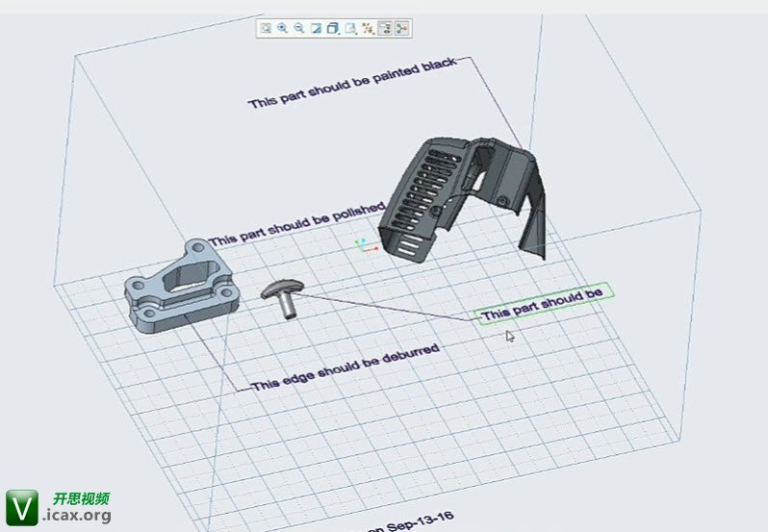The image size is (768, 532).
Task: Click the highlighted note 'This part should be'
Action: (x=543, y=303)
